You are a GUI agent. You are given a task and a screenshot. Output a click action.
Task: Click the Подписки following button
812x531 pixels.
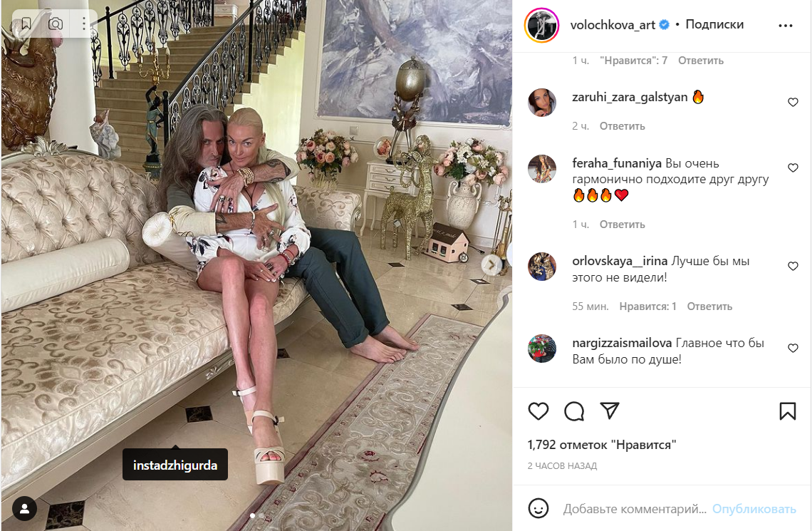(714, 24)
